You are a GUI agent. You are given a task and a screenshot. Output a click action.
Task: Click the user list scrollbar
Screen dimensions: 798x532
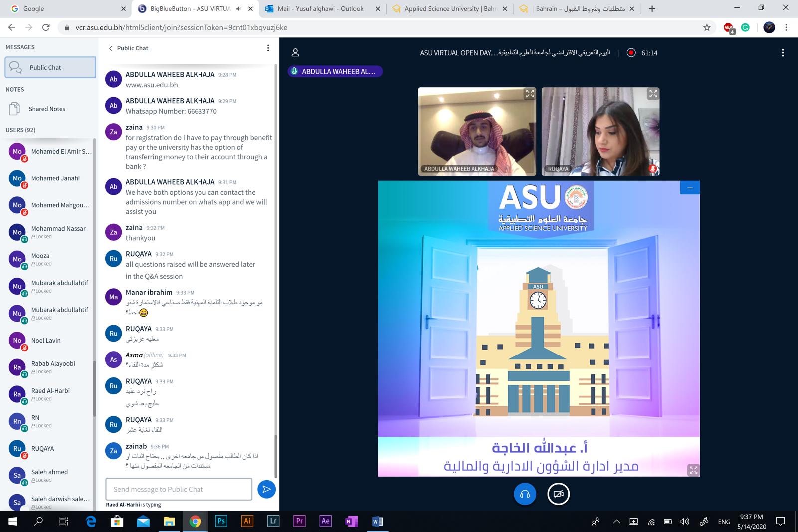pyautogui.click(x=94, y=388)
